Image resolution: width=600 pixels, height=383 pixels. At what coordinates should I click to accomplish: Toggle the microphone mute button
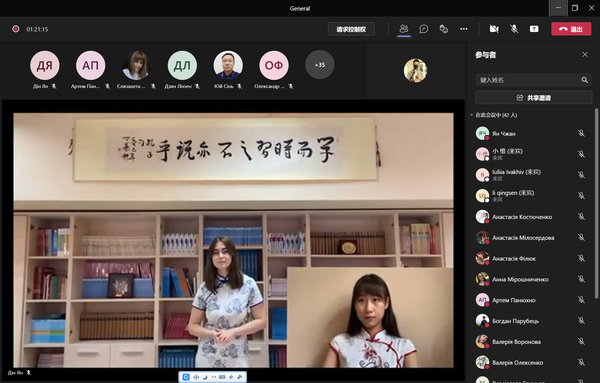click(x=514, y=29)
